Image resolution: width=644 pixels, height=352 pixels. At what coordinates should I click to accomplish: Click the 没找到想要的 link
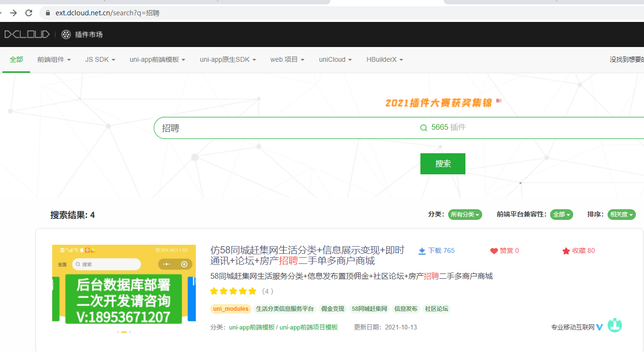tap(627, 59)
